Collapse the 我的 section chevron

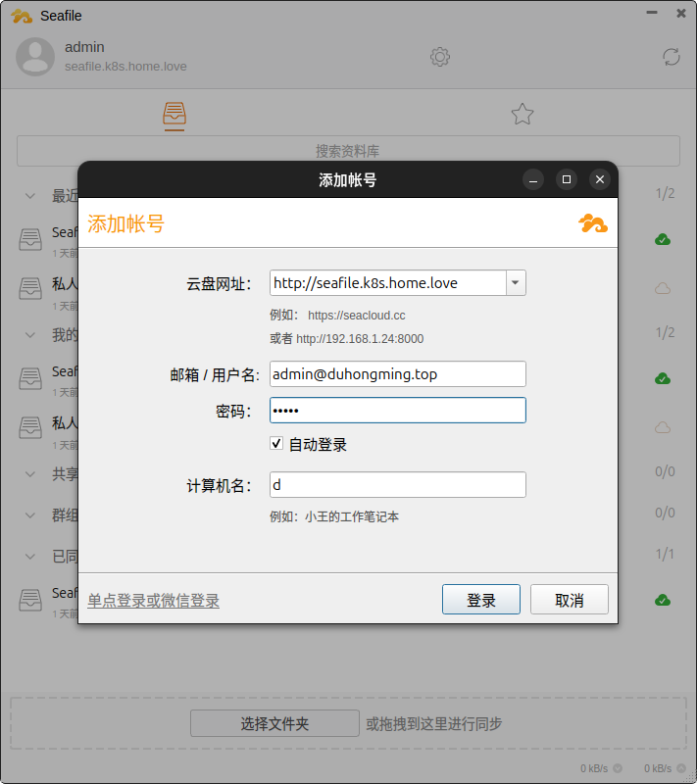coord(30,335)
